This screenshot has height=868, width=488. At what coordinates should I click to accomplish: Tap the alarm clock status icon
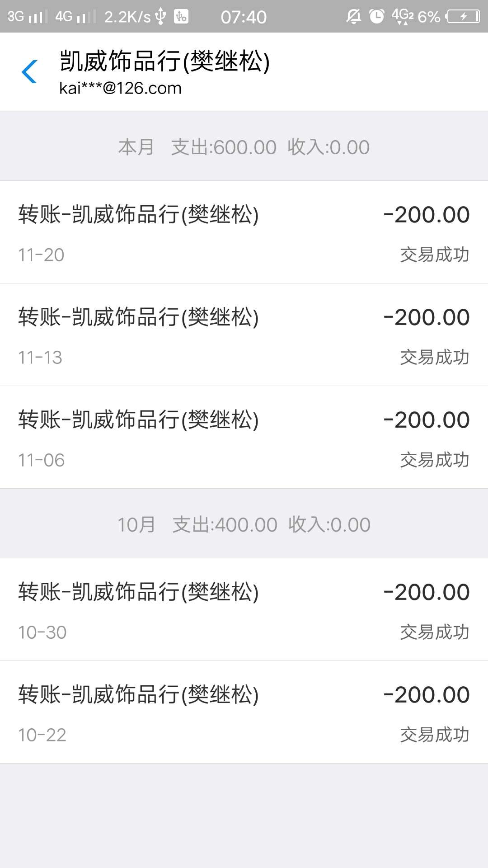[376, 17]
